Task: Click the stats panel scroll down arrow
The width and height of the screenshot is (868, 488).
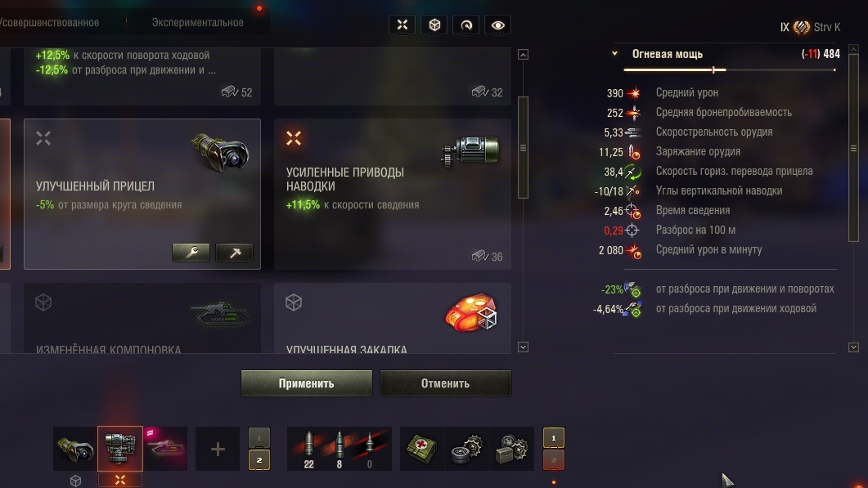Action: [x=853, y=347]
